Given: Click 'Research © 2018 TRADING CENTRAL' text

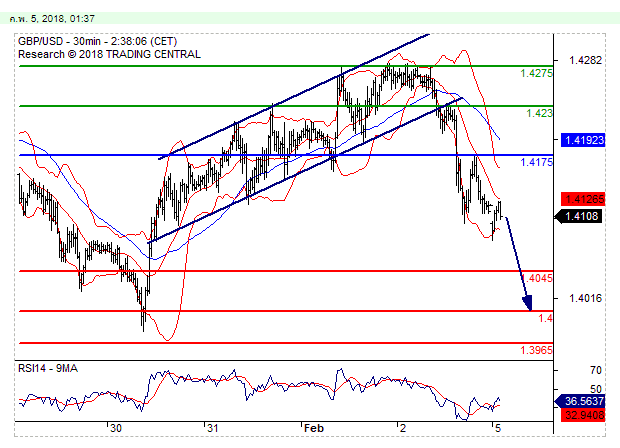Looking at the screenshot, I should [x=109, y=54].
